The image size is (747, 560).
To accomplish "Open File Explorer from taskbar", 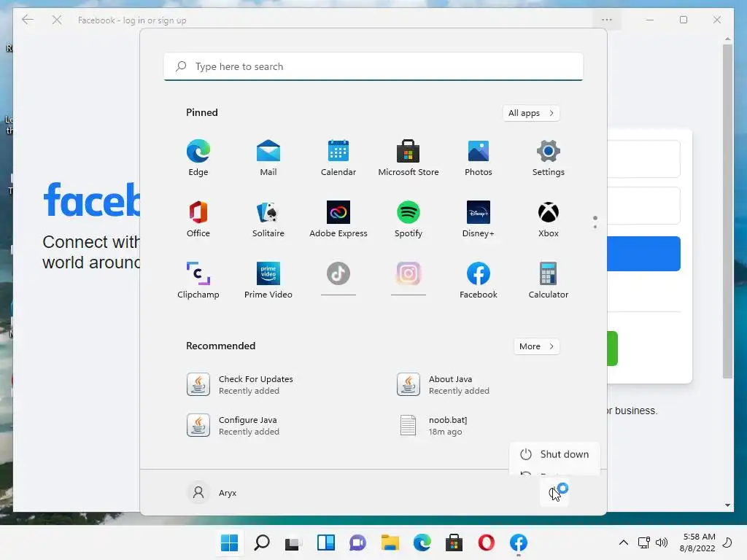I will [390, 542].
